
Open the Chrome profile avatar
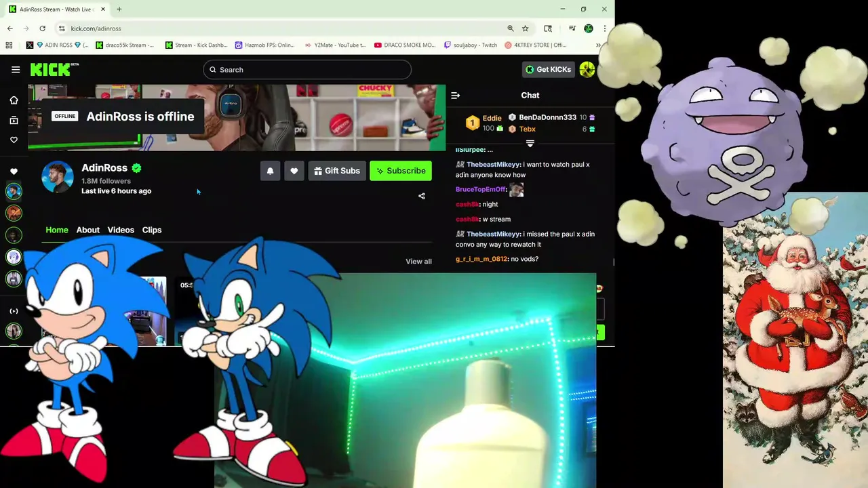pyautogui.click(x=588, y=28)
